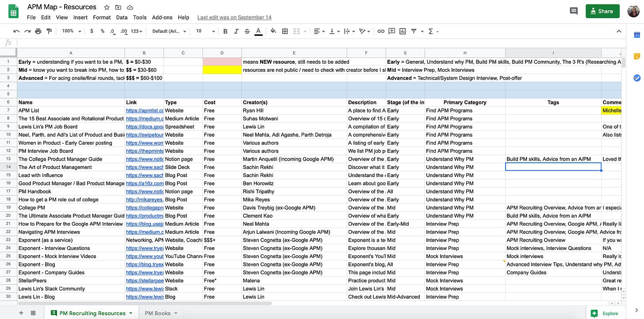This screenshot has height=319, width=644.
Task: Open the zoom 100% dropdown
Action: tap(72, 31)
